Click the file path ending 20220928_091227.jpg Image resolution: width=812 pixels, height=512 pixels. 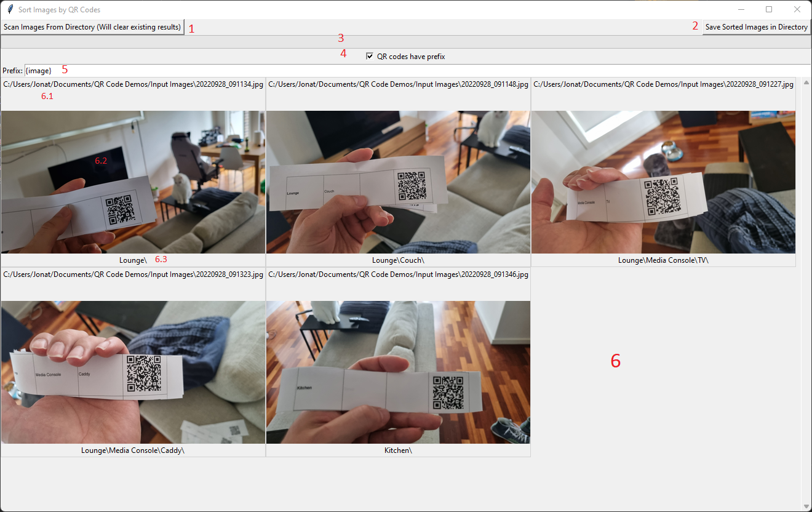[663, 84]
